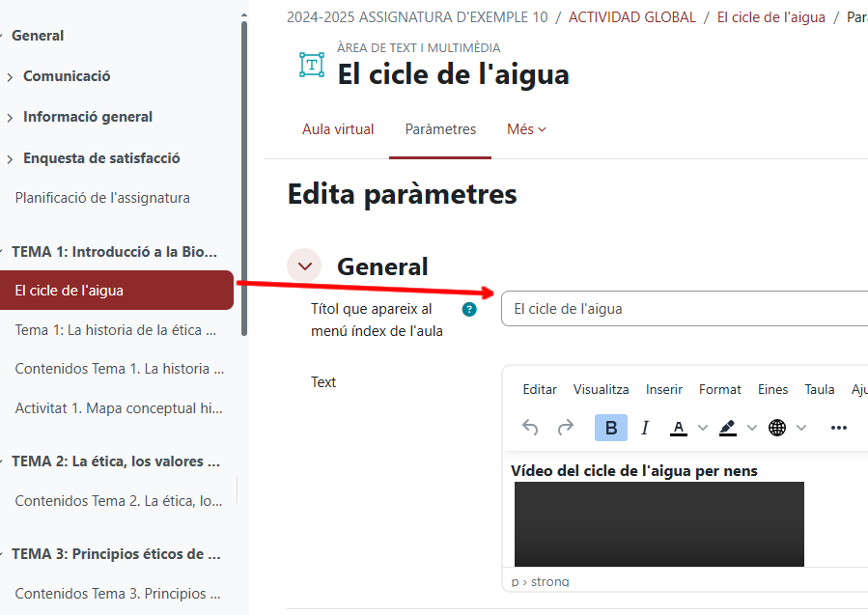Click the multilingual content globe icon
Image resolution: width=868 pixels, height=615 pixels.
point(778,427)
